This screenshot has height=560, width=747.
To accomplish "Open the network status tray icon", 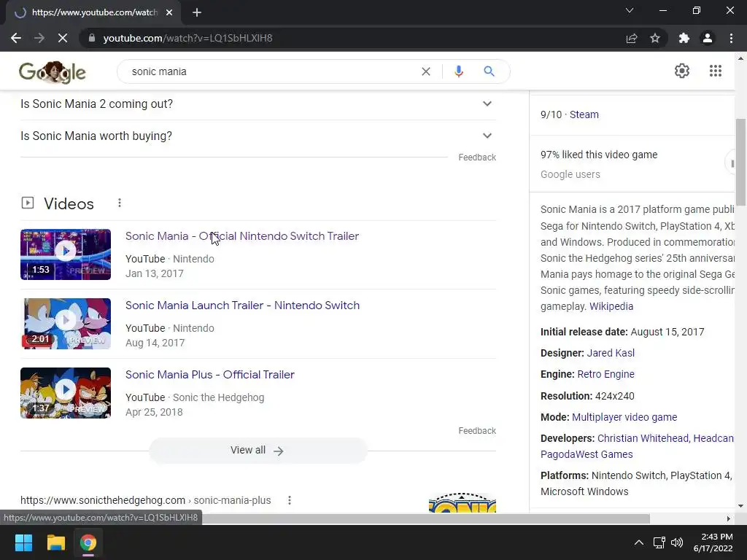I will pyautogui.click(x=659, y=542).
